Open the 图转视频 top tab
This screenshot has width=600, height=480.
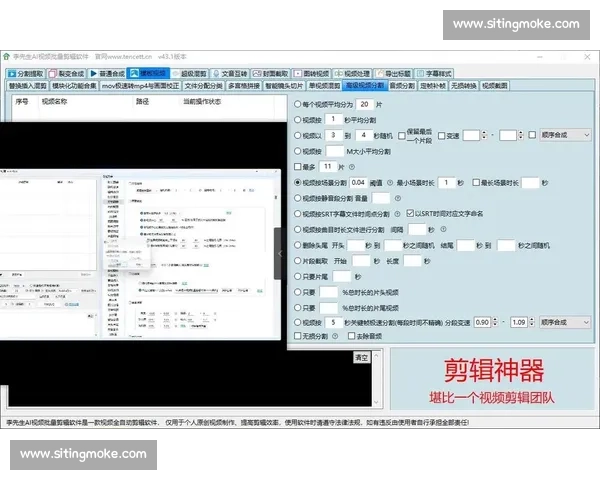[311, 73]
